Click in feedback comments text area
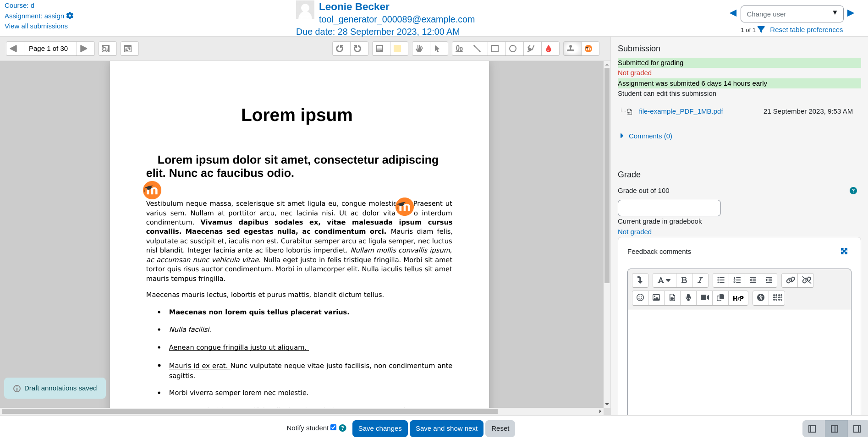This screenshot has height=439, width=868. point(739,362)
